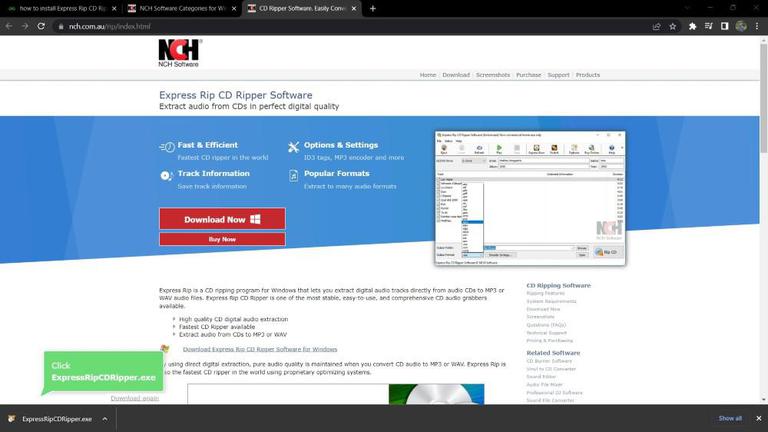Image resolution: width=768 pixels, height=432 pixels.
Task: Open a new tab with the plus button
Action: click(x=372, y=8)
